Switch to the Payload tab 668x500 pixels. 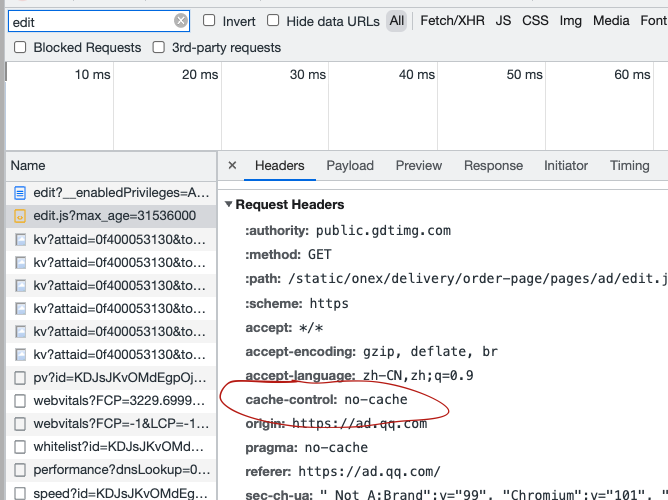350,166
